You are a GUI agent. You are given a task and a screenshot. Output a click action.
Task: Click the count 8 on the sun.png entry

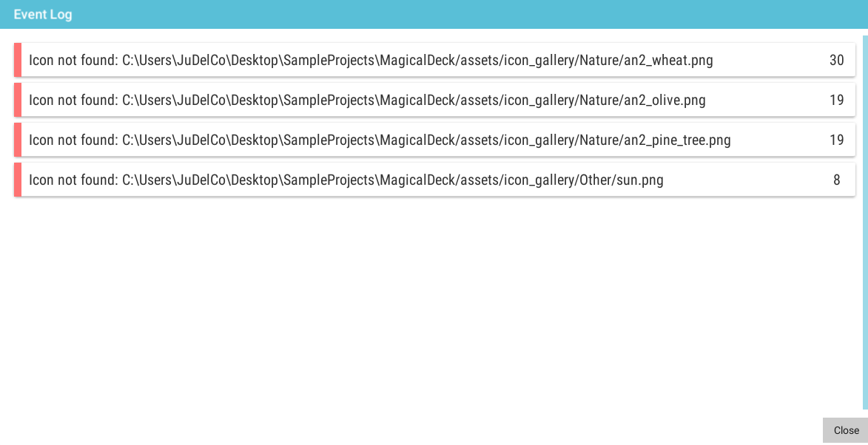point(836,180)
